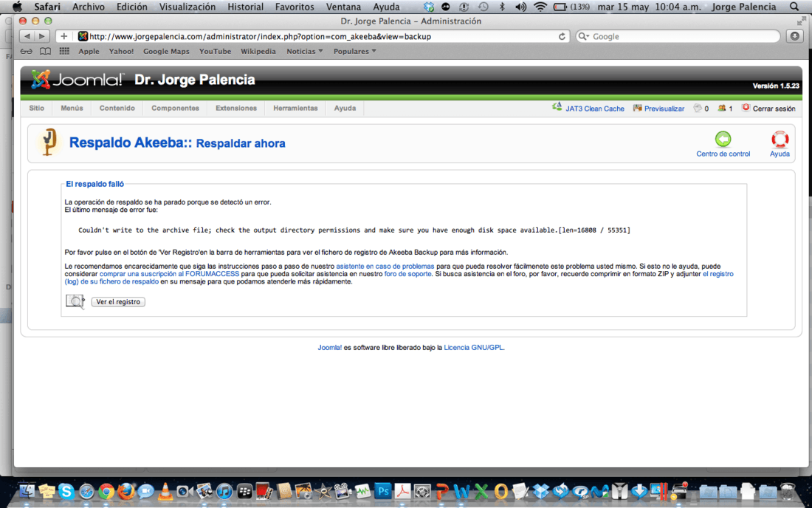812x508 pixels.
Task: Open VLC cone icon in dock
Action: (x=165, y=491)
